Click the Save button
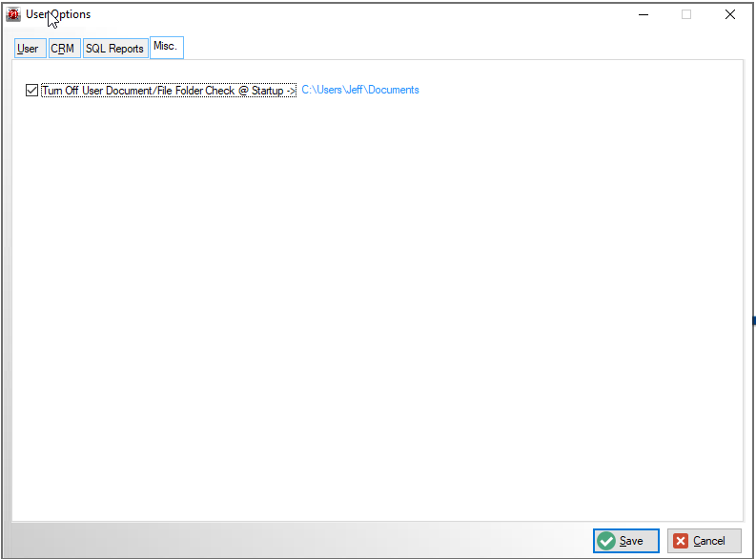This screenshot has height=559, width=756. coord(625,541)
